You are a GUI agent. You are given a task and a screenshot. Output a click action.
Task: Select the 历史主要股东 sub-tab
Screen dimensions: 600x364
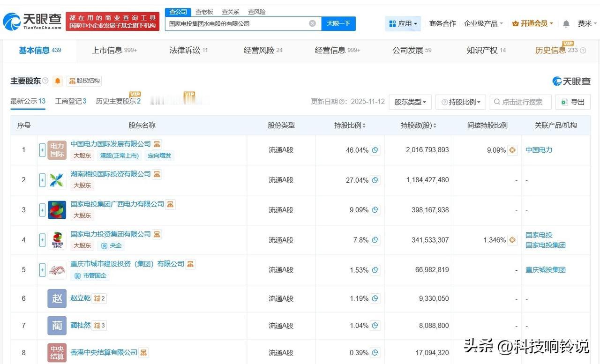(x=118, y=101)
